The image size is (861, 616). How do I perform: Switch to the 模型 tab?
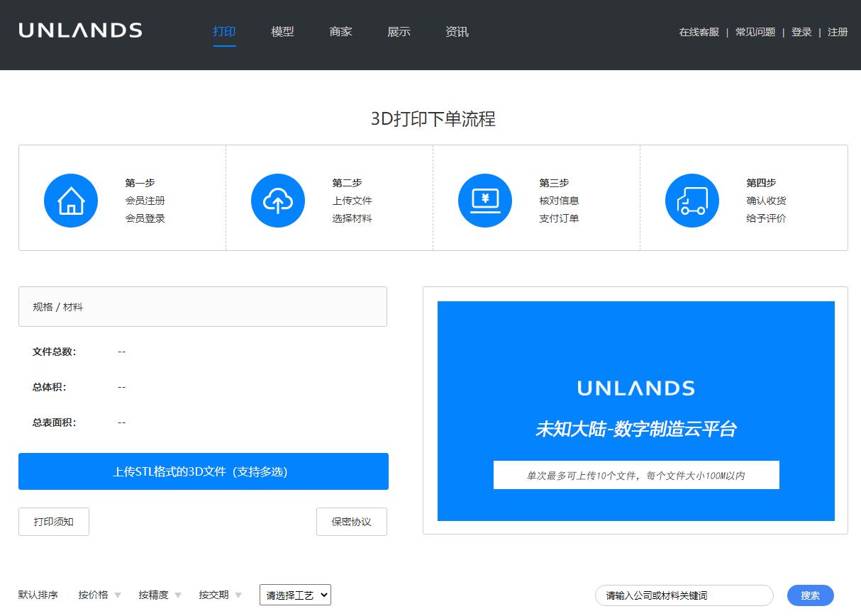point(282,31)
